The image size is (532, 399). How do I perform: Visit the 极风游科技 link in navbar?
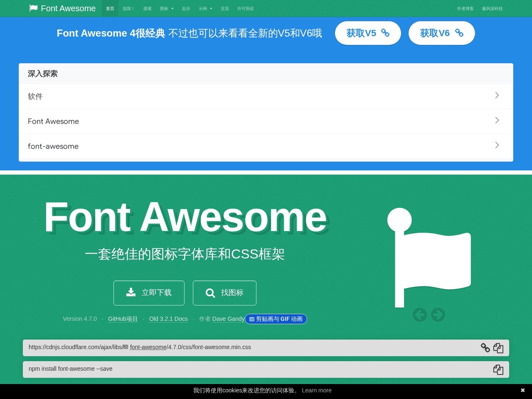493,8
